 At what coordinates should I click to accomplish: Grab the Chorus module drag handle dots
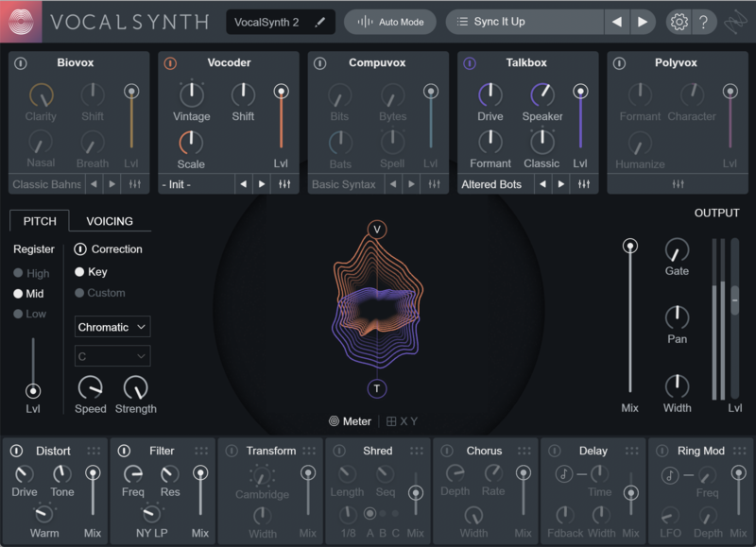coord(524,451)
